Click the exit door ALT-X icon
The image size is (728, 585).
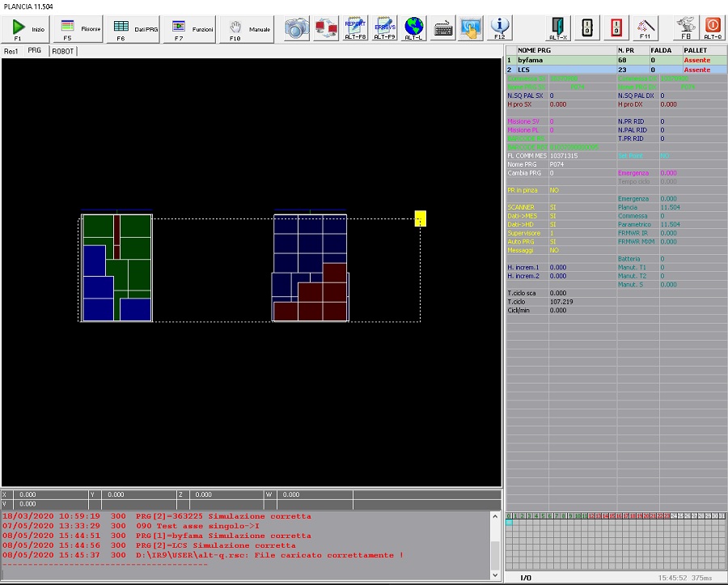558,28
